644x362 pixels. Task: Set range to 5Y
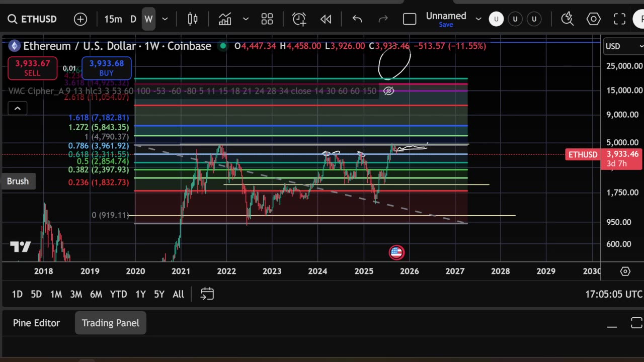159,294
